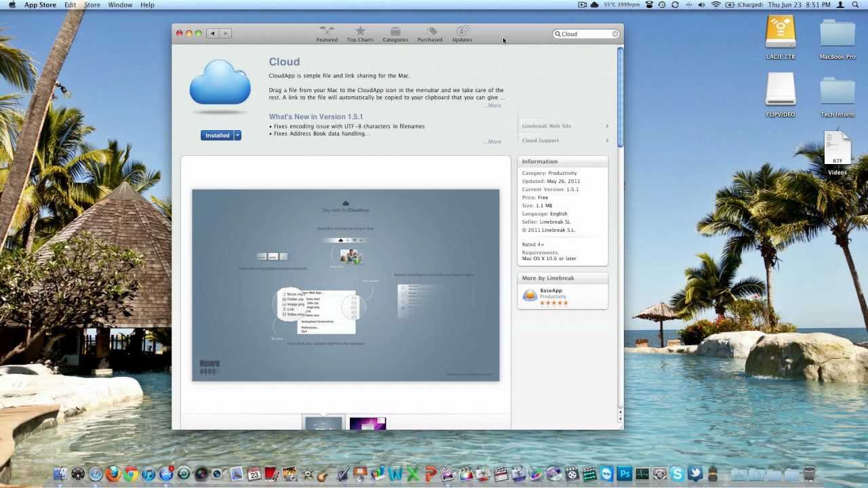Open the Purchased section icon
Viewport: 868px width, 488px height.
point(430,35)
